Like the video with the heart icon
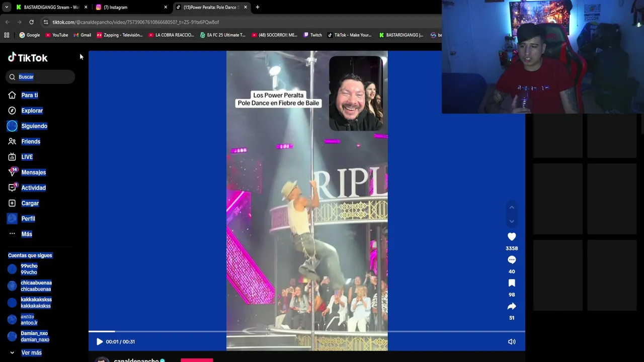 [x=512, y=237]
